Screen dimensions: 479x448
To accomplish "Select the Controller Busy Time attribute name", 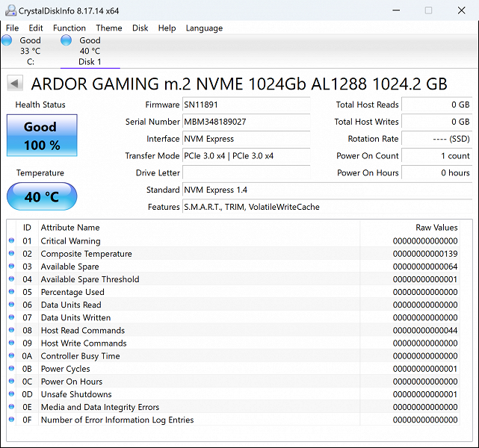I will pos(81,356).
